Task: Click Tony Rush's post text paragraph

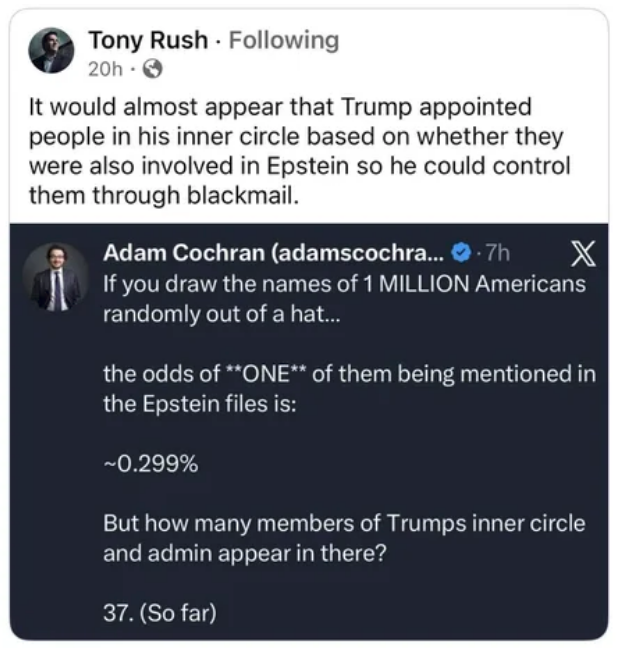Action: 296,150
